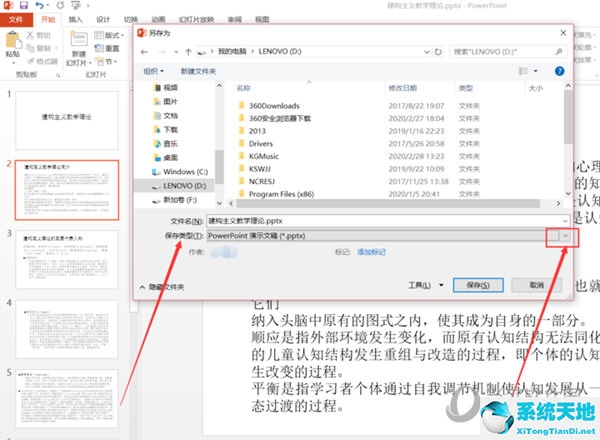
Task: Click the horizontal scrollbar of file list
Action: click(388, 204)
